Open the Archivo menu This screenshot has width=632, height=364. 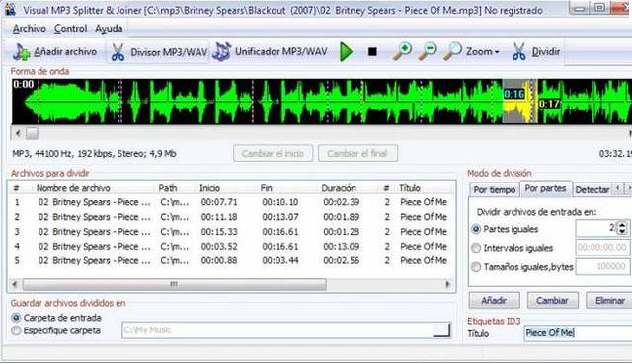(29, 29)
